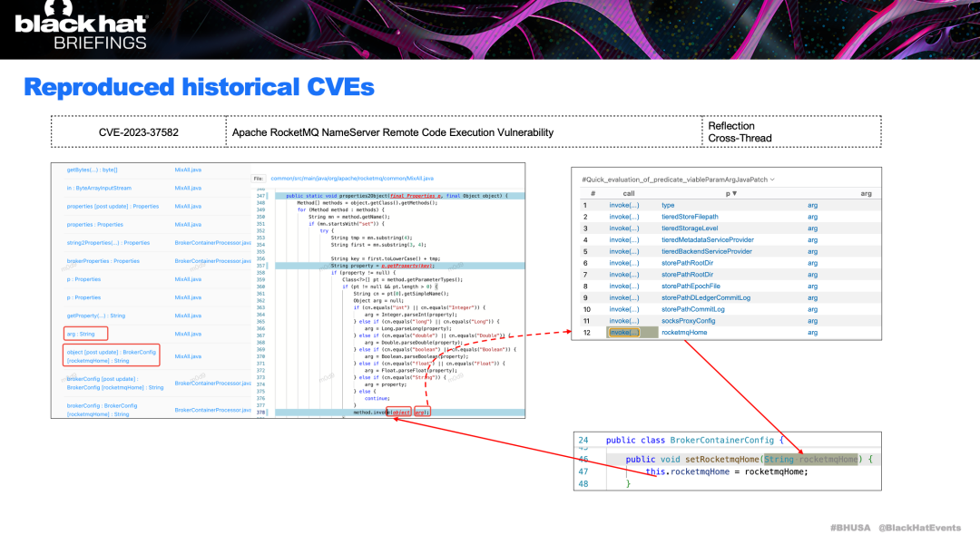Open the 'tieredStoreFilepath' result link

690,217
